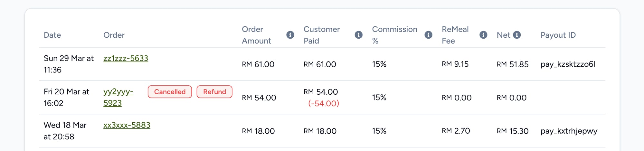Click the Payout ID column header
The width and height of the screenshot is (644, 151).
[558, 35]
